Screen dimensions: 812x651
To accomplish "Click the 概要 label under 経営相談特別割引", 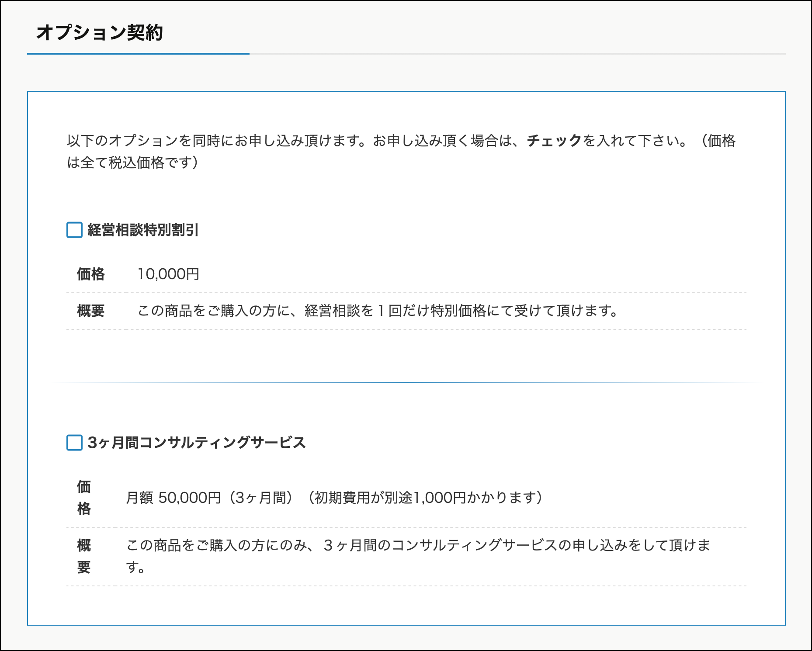I will pyautogui.click(x=91, y=311).
